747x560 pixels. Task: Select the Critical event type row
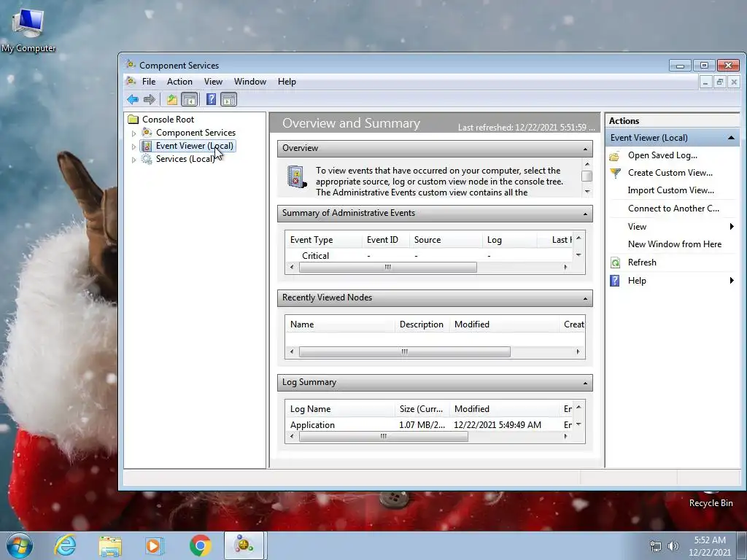coord(429,256)
